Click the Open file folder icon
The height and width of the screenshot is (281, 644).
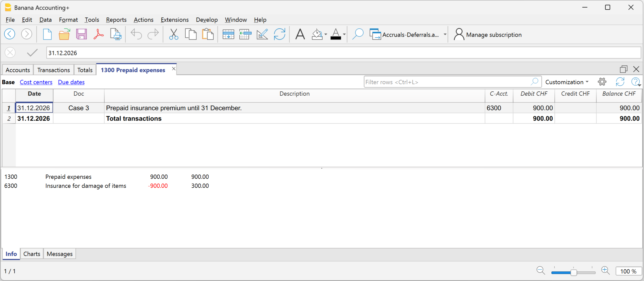[64, 34]
